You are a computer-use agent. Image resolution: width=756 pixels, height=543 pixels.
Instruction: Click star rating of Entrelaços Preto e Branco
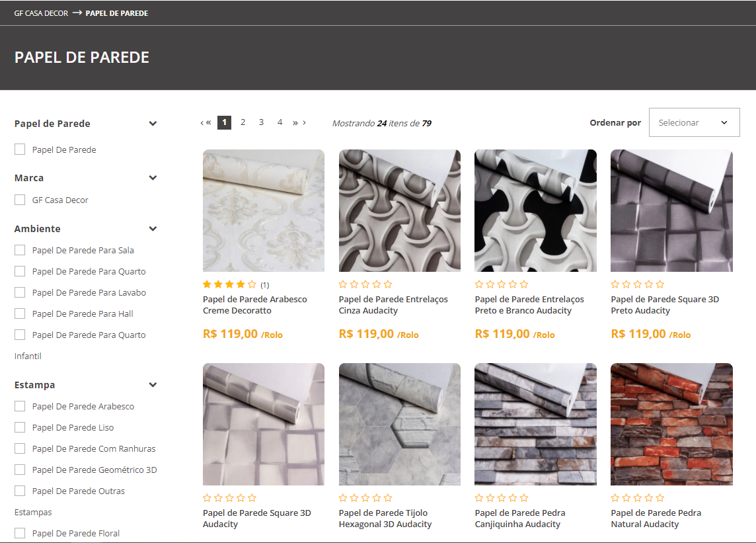502,284
